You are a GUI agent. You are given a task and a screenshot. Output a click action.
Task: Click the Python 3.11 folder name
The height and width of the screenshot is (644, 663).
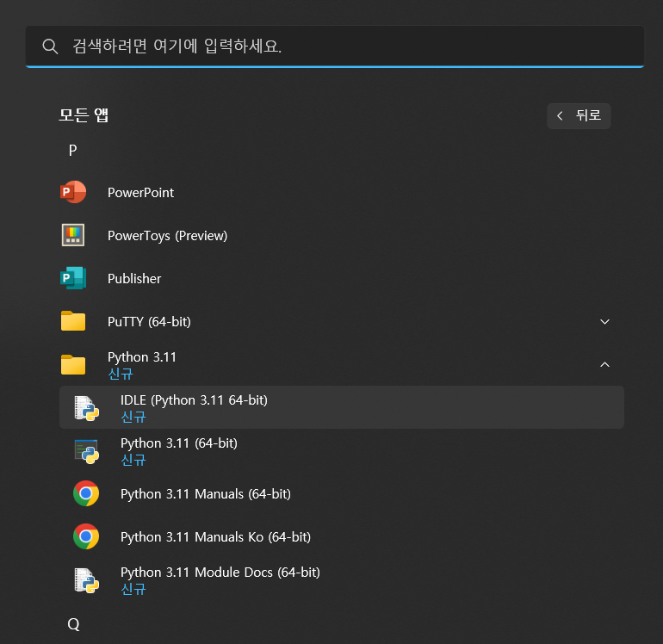[142, 357]
